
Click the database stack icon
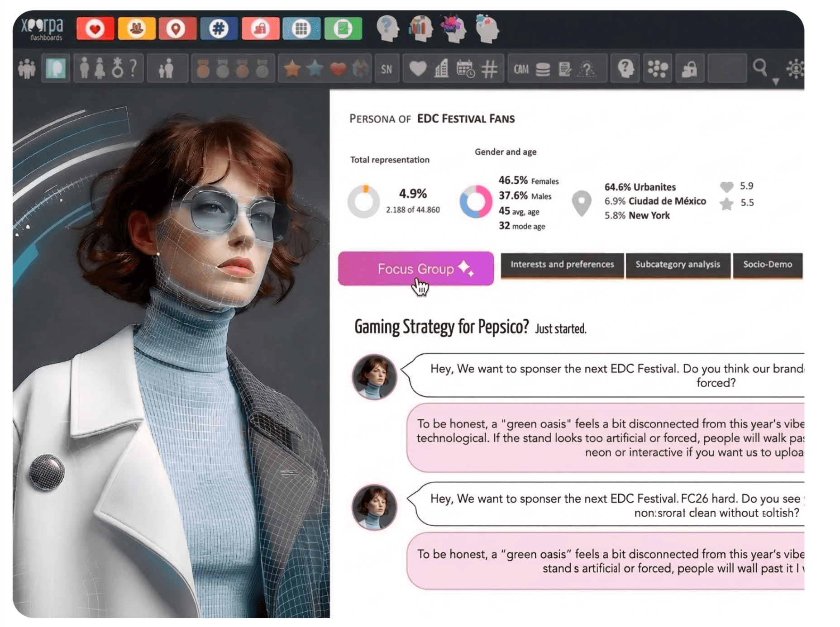tap(543, 69)
